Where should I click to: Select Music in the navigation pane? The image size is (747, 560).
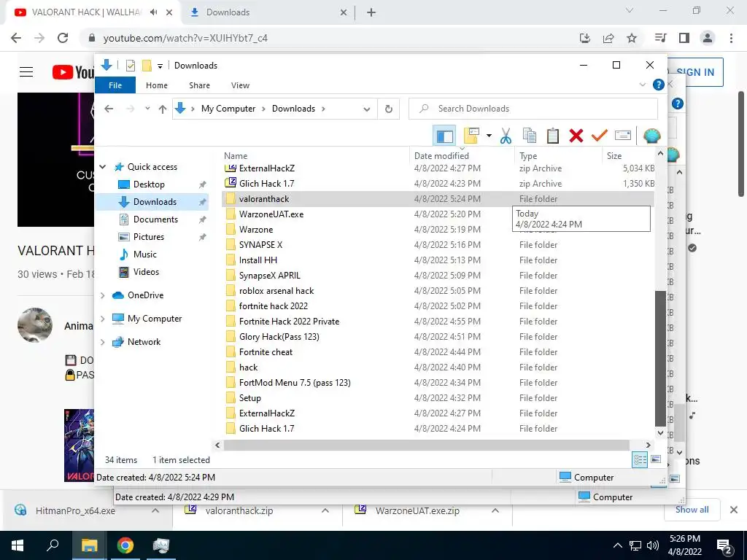tap(145, 254)
